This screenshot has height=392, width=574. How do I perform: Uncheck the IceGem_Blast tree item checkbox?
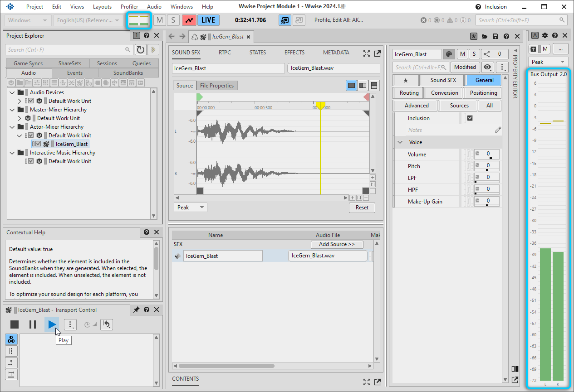(x=38, y=144)
